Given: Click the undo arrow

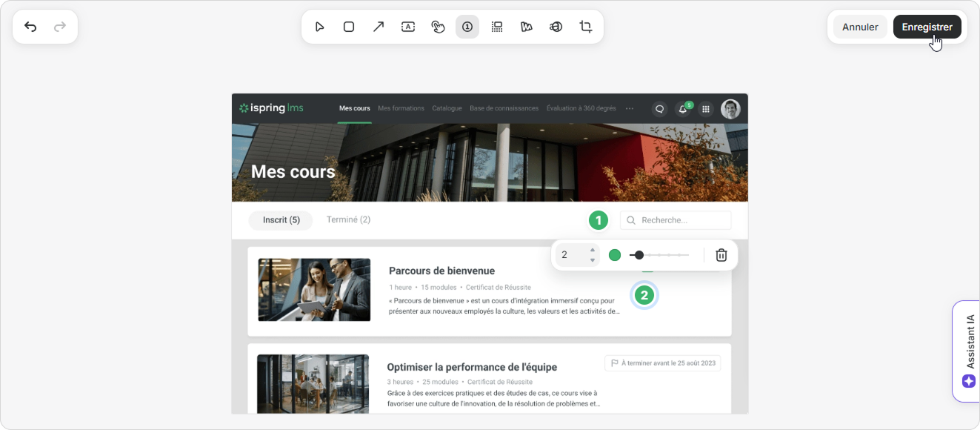Looking at the screenshot, I should (x=30, y=27).
